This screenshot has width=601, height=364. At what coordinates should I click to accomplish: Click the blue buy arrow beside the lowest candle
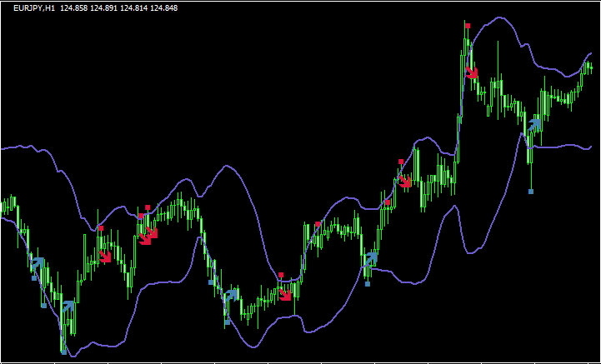68,307
